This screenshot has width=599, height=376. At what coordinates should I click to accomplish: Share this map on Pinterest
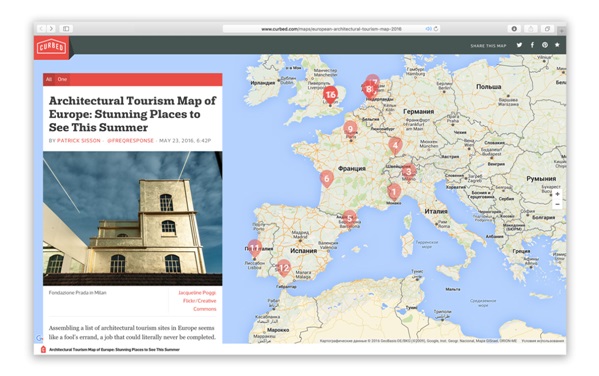click(x=545, y=45)
